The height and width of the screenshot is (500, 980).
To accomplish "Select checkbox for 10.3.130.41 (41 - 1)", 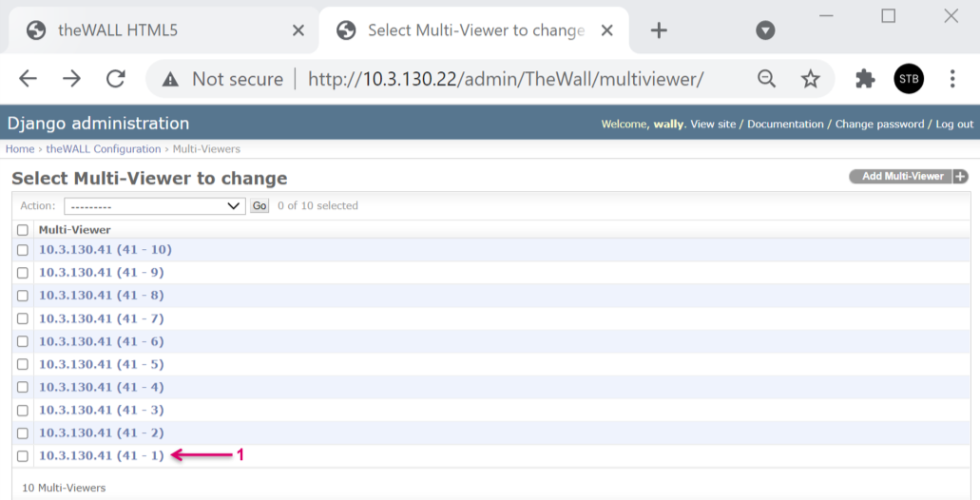I will pos(23,456).
